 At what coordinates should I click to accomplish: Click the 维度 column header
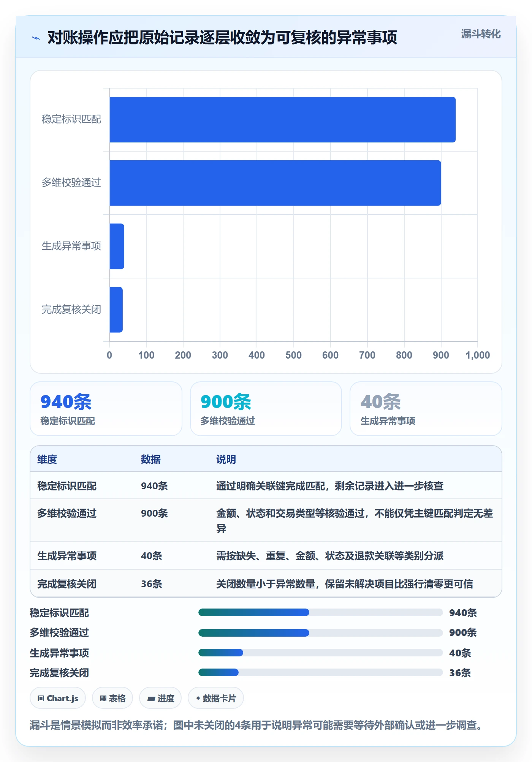[x=47, y=459]
